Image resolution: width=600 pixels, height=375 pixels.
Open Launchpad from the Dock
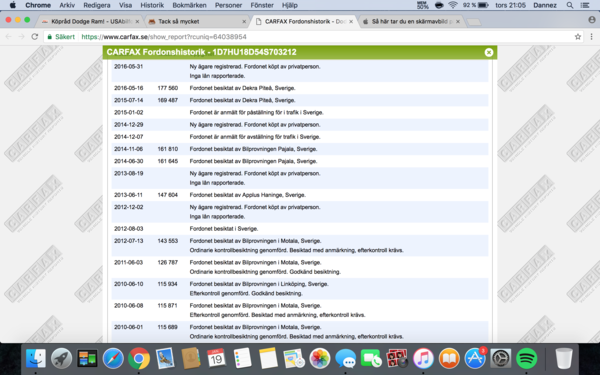click(62, 359)
